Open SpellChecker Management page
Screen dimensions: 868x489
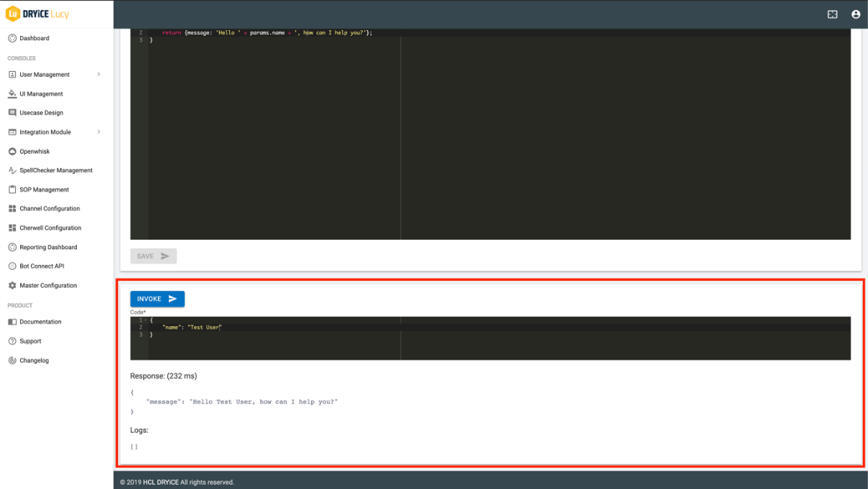57,170
